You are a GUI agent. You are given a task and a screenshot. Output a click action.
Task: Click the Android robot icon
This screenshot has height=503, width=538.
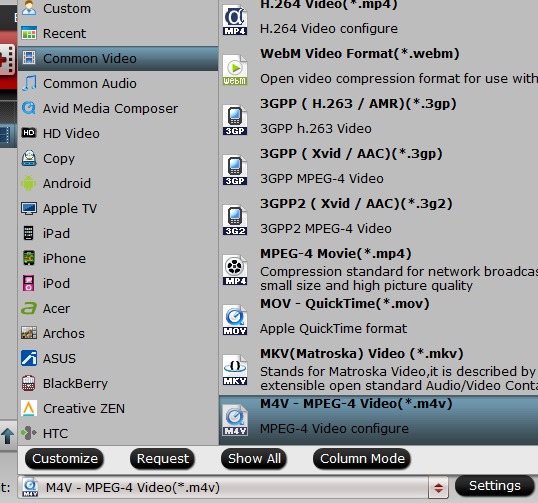(x=28, y=183)
